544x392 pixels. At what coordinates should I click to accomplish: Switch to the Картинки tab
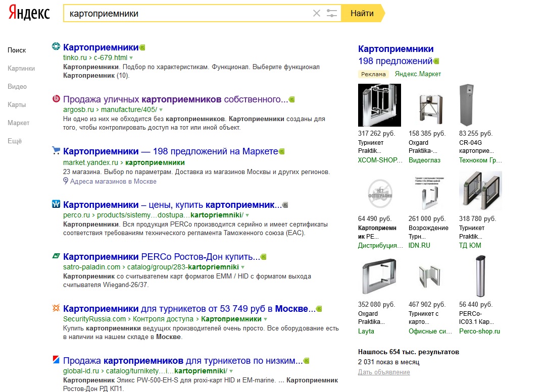coord(21,68)
